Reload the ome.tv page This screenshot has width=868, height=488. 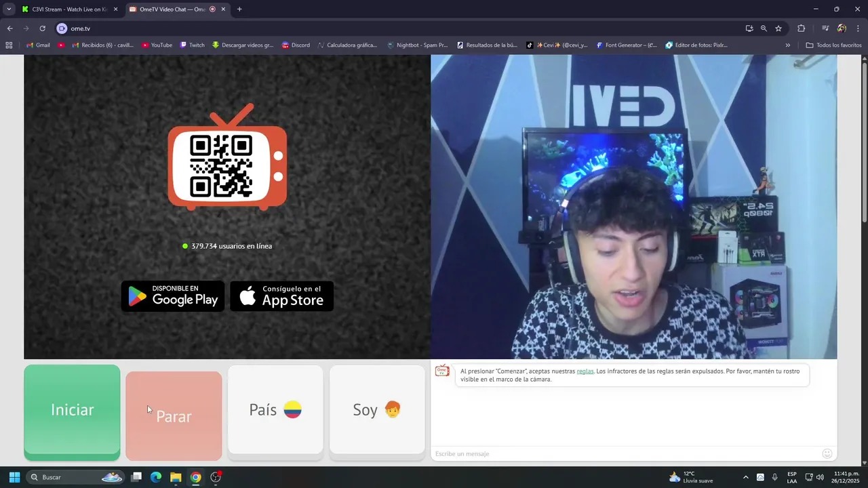[42, 28]
